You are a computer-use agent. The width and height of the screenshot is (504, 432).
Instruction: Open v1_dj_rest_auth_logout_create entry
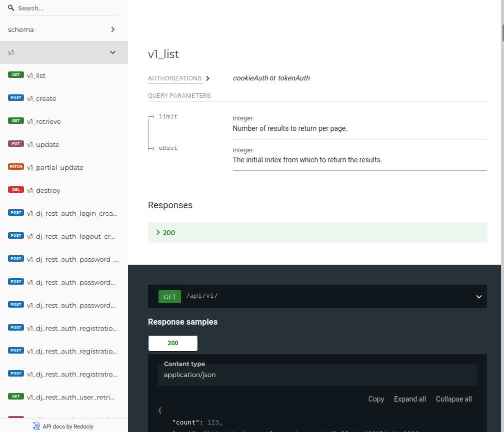(x=64, y=237)
